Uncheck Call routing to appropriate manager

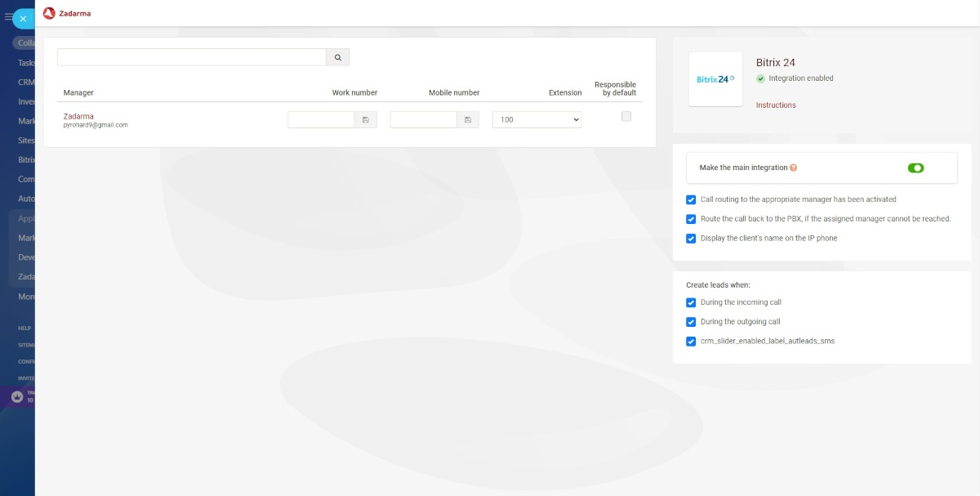691,199
